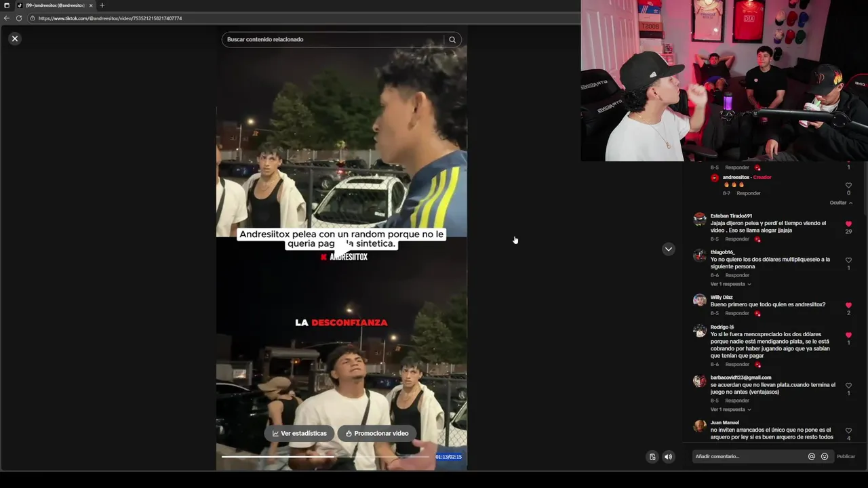
Task: Click the creator-liked badge on Willy Diaz's comment
Action: point(757,313)
